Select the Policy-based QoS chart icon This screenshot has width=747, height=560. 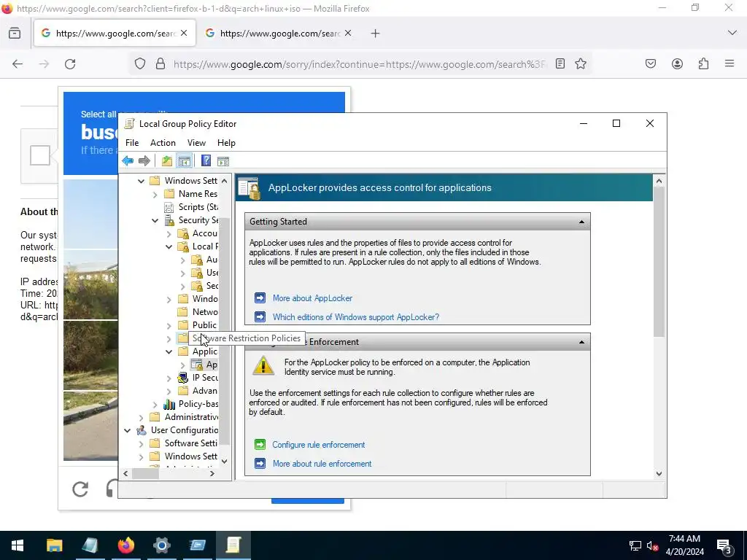[169, 404]
